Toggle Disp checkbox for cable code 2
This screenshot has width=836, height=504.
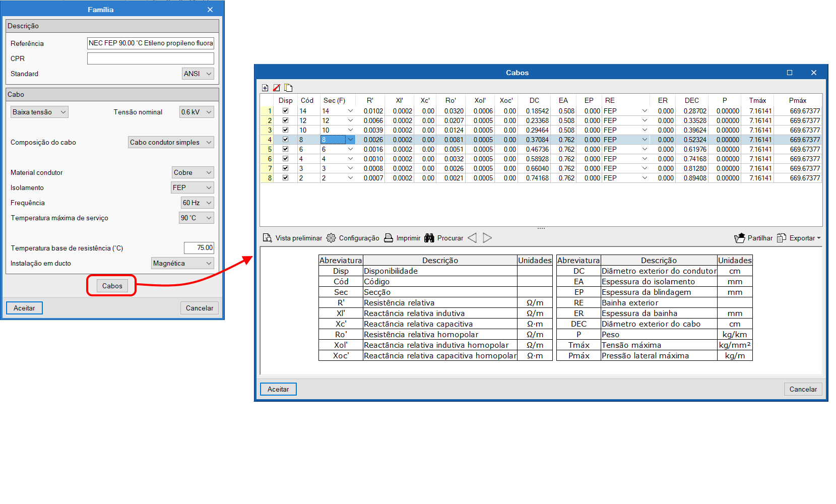(285, 178)
